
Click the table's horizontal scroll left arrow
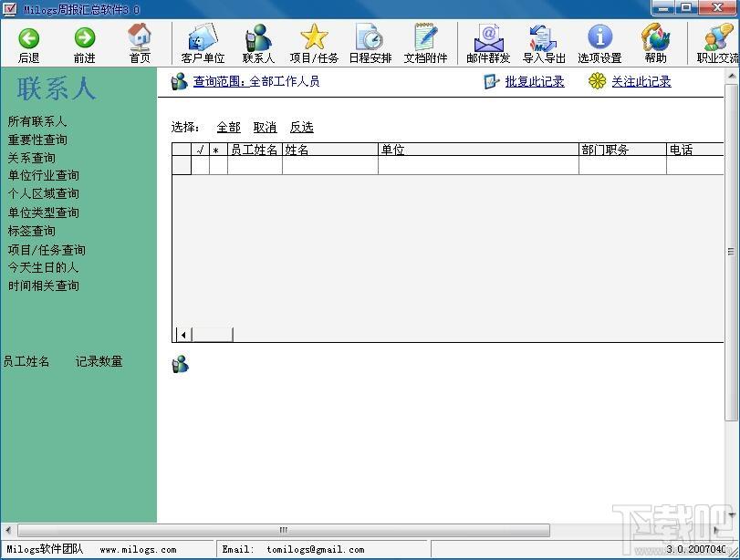pyautogui.click(x=183, y=335)
